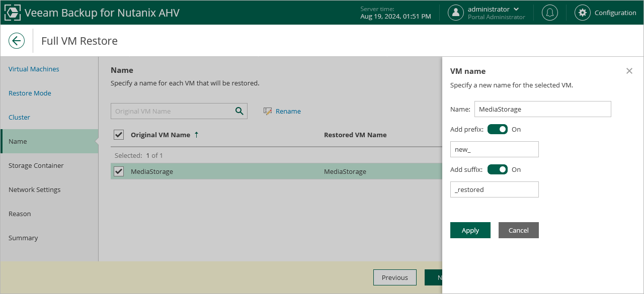Click the Previous button
The width and height of the screenshot is (644, 294).
click(395, 277)
